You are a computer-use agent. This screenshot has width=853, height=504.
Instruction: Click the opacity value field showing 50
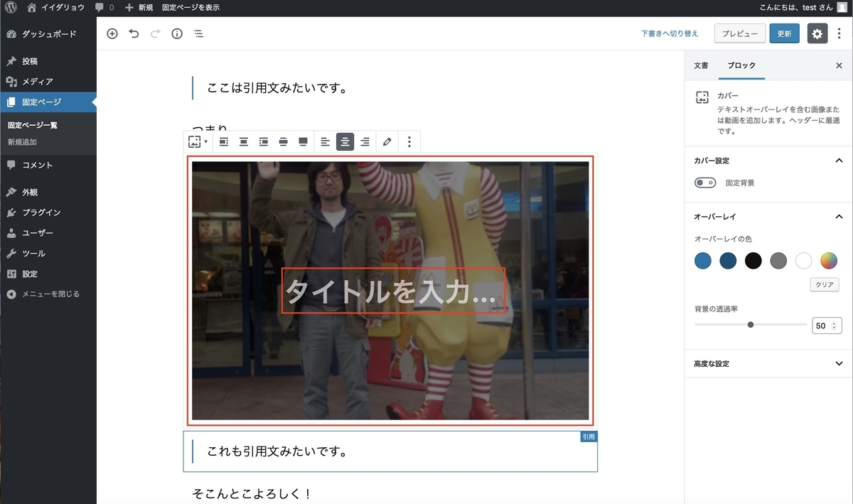[827, 326]
